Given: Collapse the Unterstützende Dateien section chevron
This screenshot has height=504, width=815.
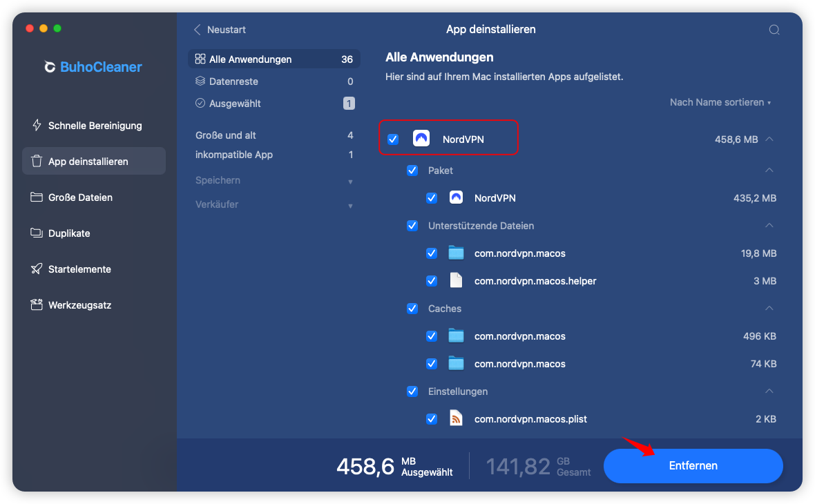Looking at the screenshot, I should point(769,225).
